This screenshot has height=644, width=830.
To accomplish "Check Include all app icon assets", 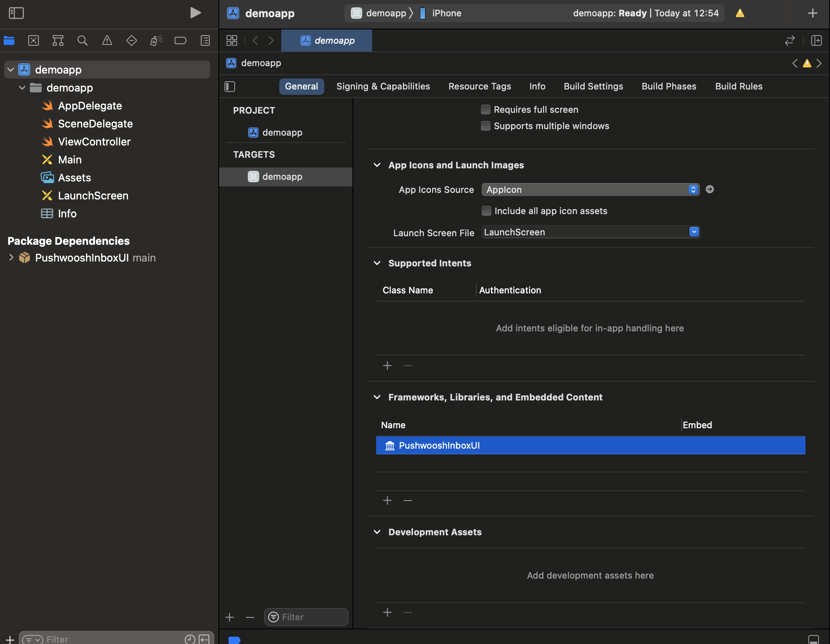I will [x=486, y=211].
